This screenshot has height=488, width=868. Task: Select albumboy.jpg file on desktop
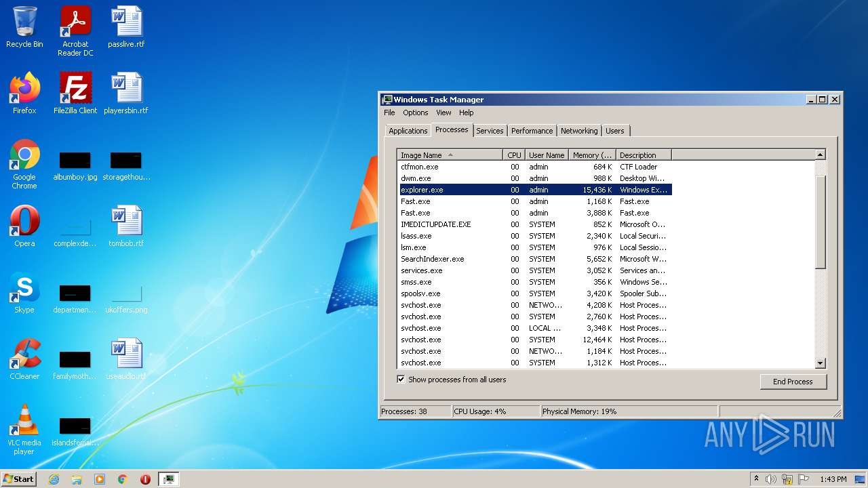point(75,166)
